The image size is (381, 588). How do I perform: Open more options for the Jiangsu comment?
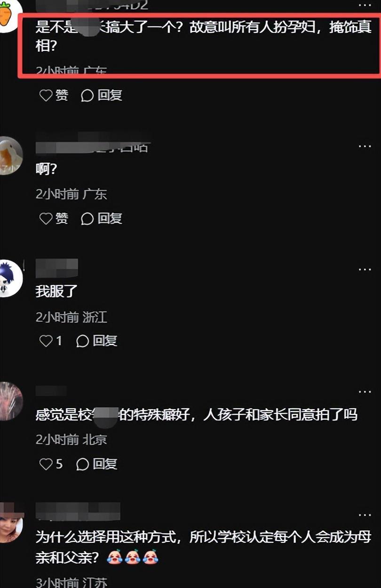365,515
